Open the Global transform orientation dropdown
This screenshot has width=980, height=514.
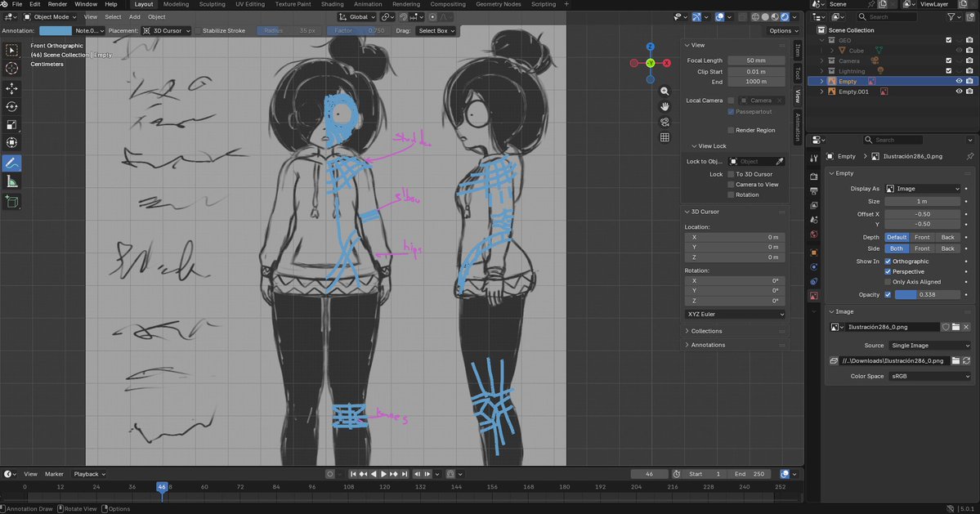coord(357,17)
